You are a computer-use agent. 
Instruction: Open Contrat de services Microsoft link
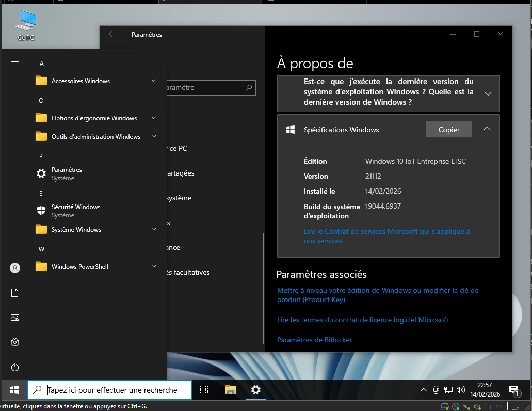387,236
